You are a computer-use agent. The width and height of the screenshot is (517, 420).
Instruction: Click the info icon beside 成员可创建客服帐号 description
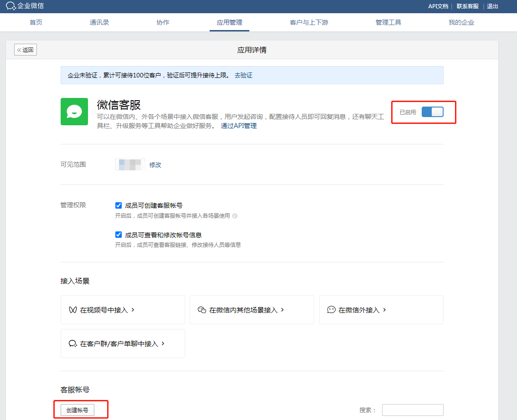pyautogui.click(x=235, y=216)
